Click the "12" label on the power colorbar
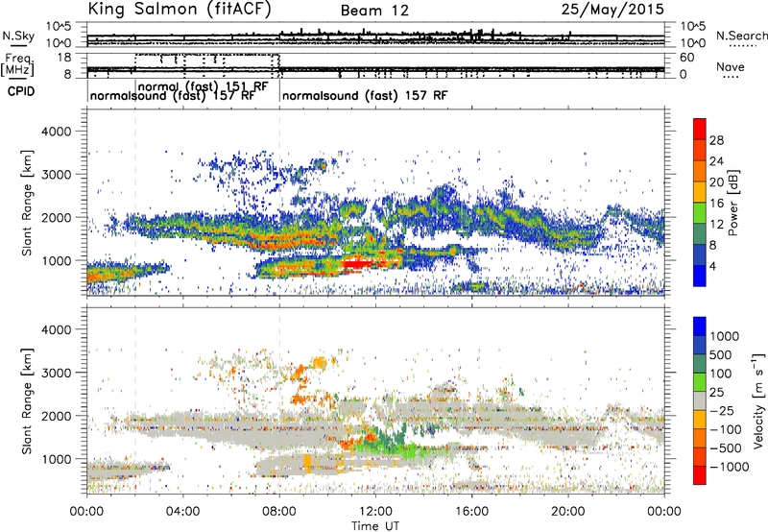768x532 pixels. coord(716,225)
